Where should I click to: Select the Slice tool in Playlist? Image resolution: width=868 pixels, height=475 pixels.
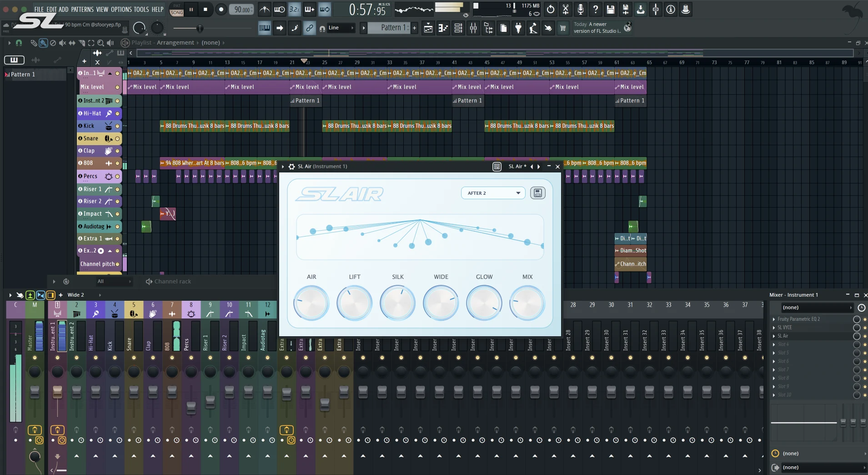coord(81,43)
